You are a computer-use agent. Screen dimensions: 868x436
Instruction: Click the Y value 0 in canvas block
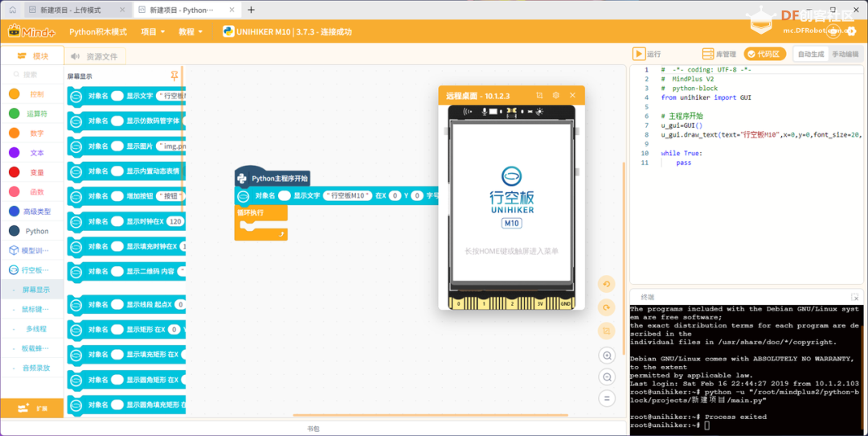[x=417, y=195]
